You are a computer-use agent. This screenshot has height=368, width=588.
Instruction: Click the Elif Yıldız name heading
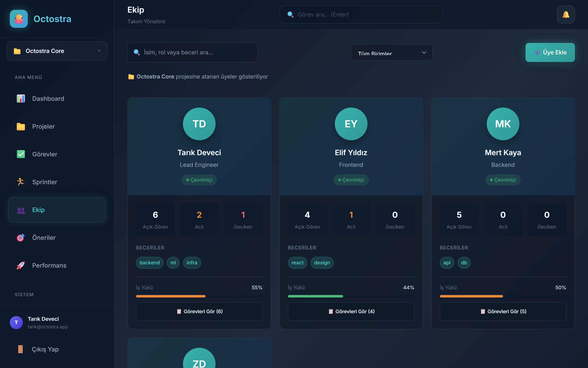point(351,153)
